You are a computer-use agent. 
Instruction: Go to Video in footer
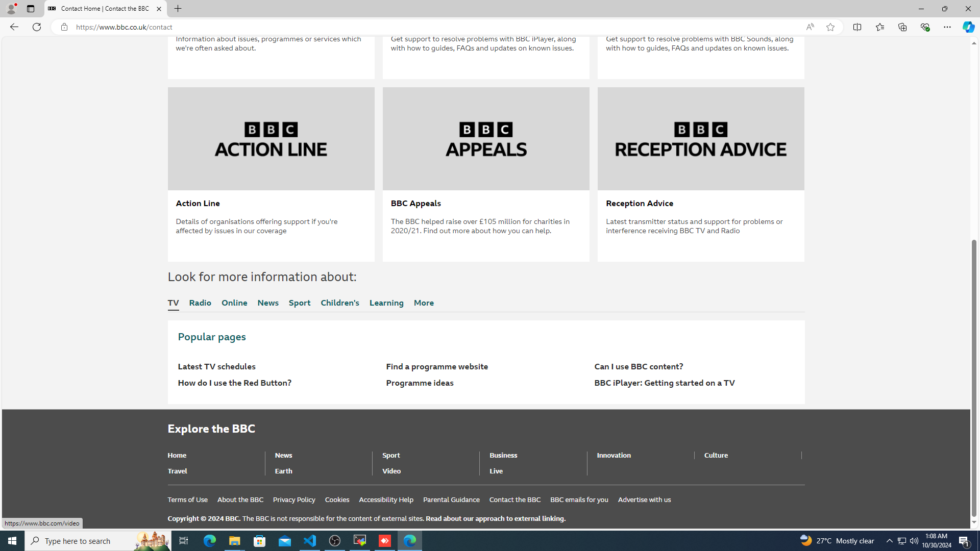click(391, 471)
